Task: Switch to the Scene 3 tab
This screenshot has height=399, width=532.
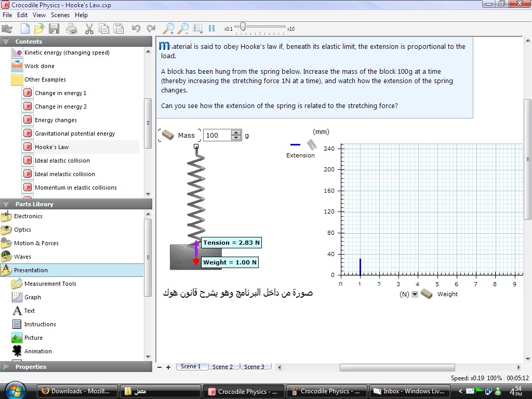Action: click(x=254, y=367)
